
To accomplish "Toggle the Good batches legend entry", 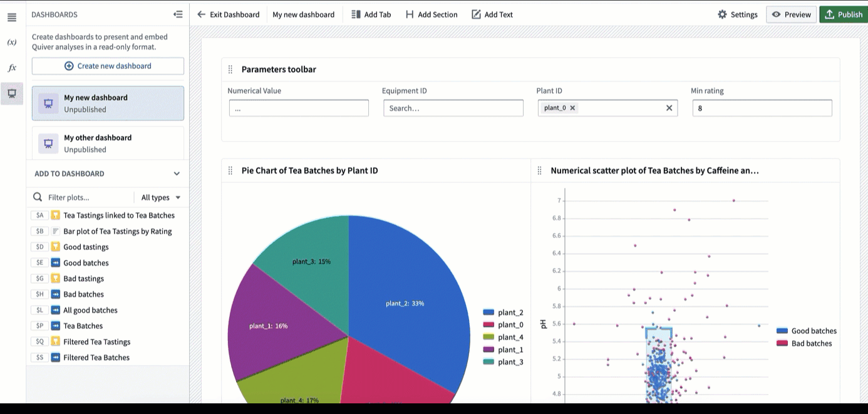I will (x=806, y=331).
